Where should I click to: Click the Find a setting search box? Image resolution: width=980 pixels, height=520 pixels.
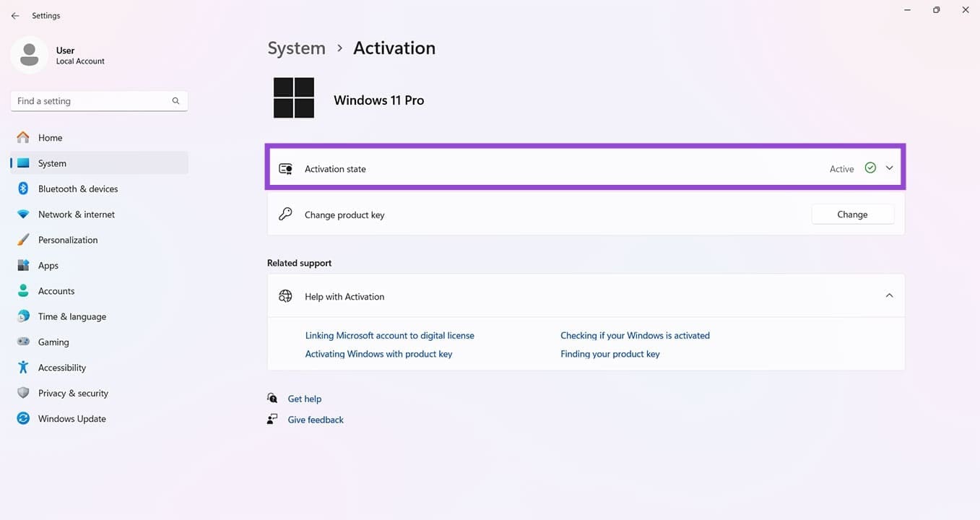pos(99,101)
